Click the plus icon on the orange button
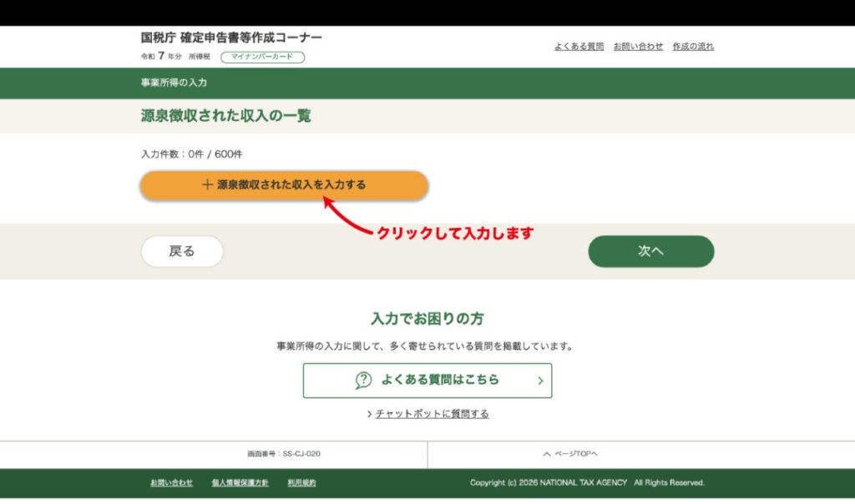This screenshot has width=855, height=504. click(207, 185)
